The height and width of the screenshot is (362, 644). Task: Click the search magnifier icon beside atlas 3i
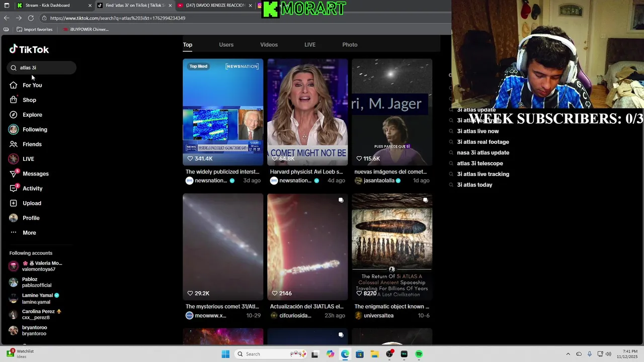tap(14, 67)
